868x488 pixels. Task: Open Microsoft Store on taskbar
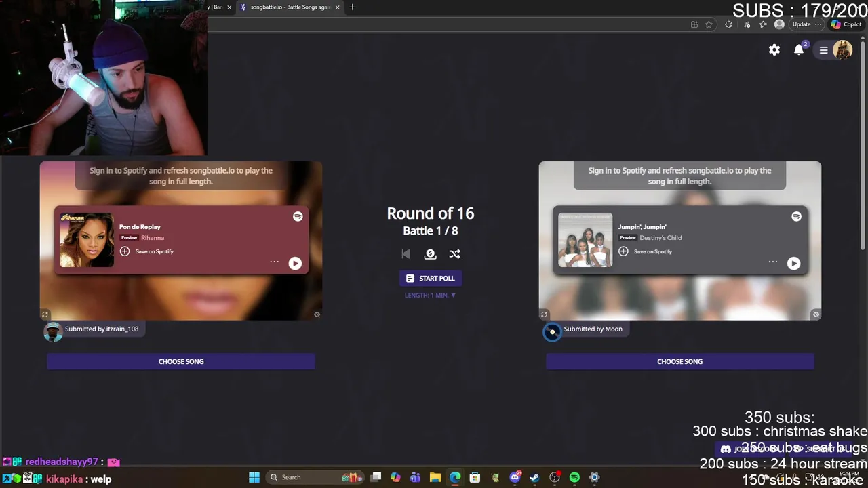click(x=475, y=477)
